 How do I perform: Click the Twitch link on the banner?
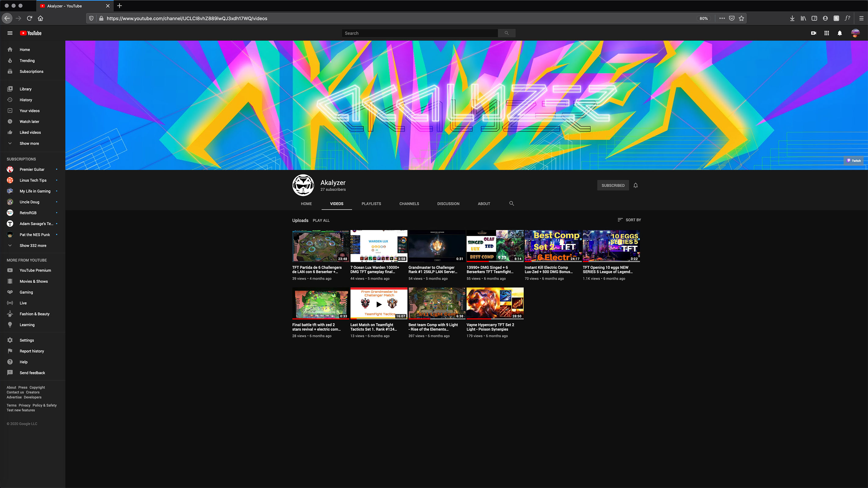coord(854,160)
